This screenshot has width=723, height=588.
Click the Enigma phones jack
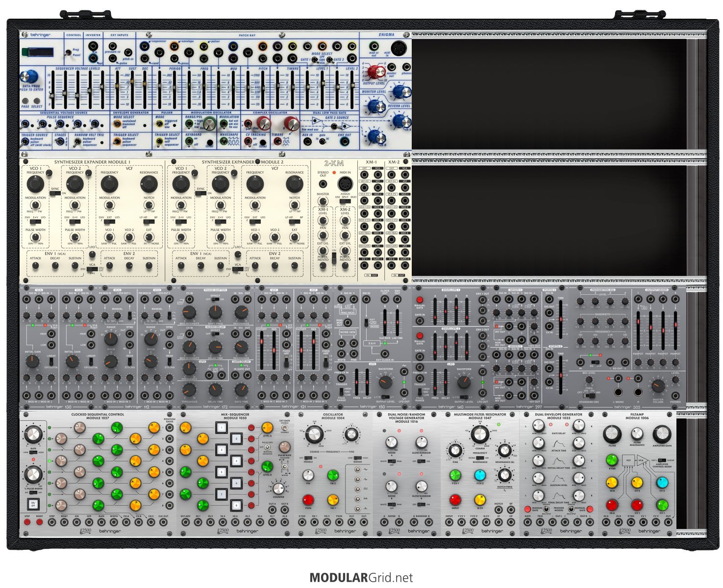406,67
